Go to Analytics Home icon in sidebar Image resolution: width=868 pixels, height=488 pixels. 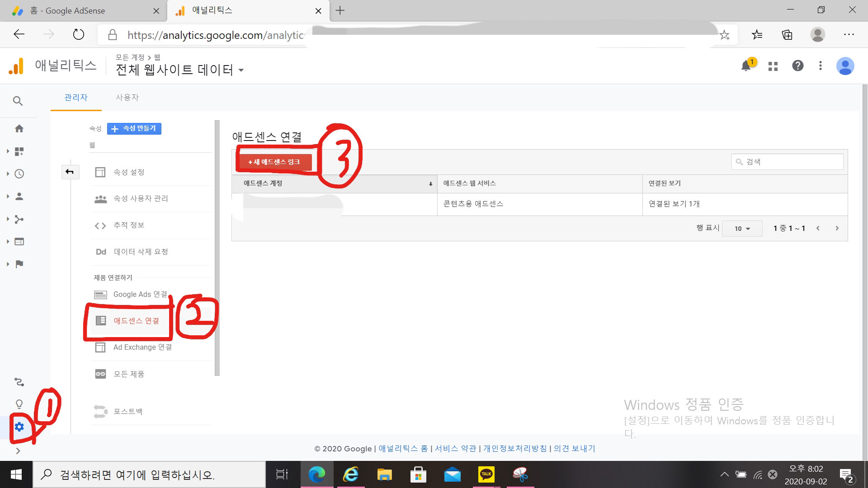(19, 129)
